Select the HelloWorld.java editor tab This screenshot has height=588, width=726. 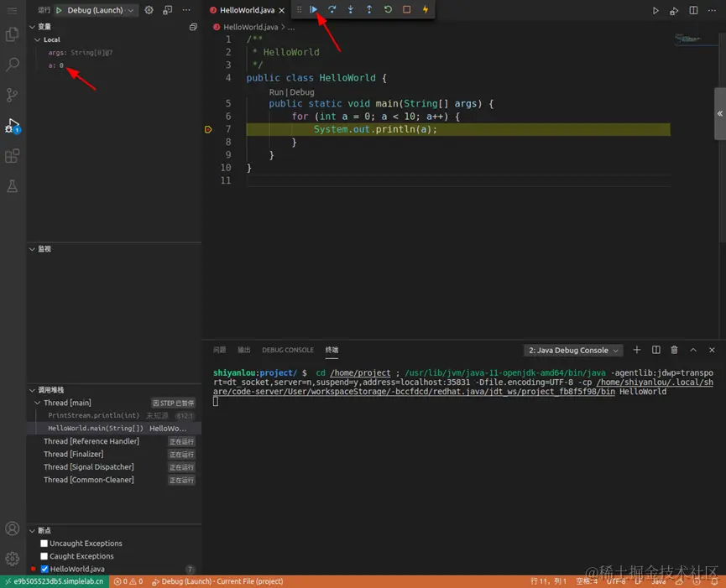pyautogui.click(x=248, y=10)
